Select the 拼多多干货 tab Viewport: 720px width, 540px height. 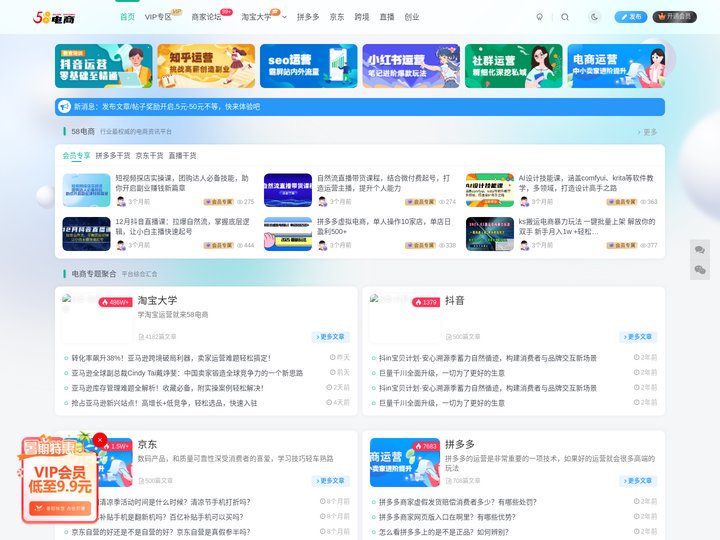pos(113,156)
